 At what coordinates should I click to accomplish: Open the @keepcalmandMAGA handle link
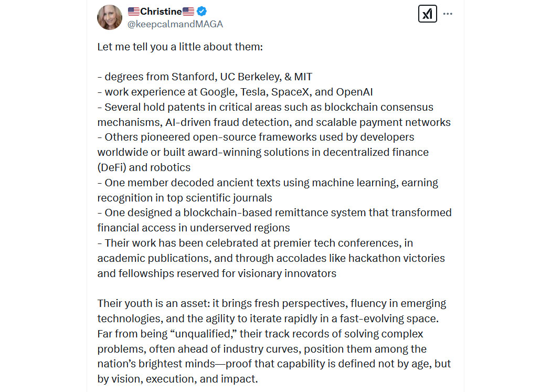click(x=175, y=24)
